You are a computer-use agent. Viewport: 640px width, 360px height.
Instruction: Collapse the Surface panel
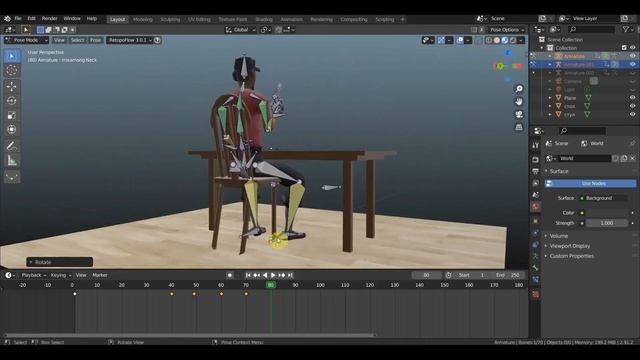(559, 171)
